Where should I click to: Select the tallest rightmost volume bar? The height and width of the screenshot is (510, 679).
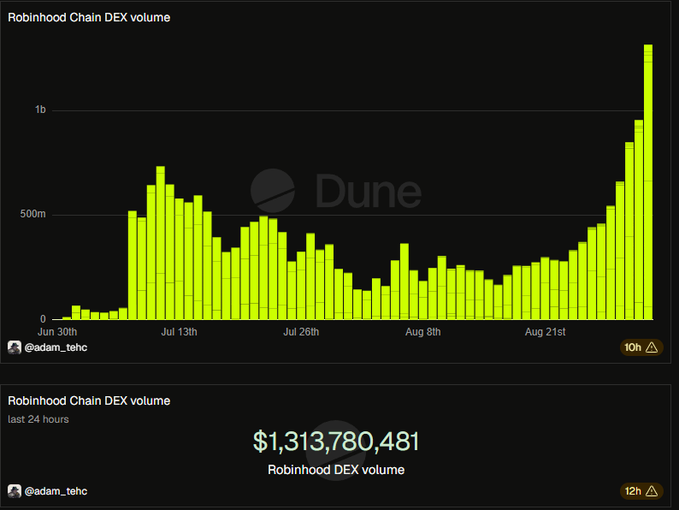[648, 182]
